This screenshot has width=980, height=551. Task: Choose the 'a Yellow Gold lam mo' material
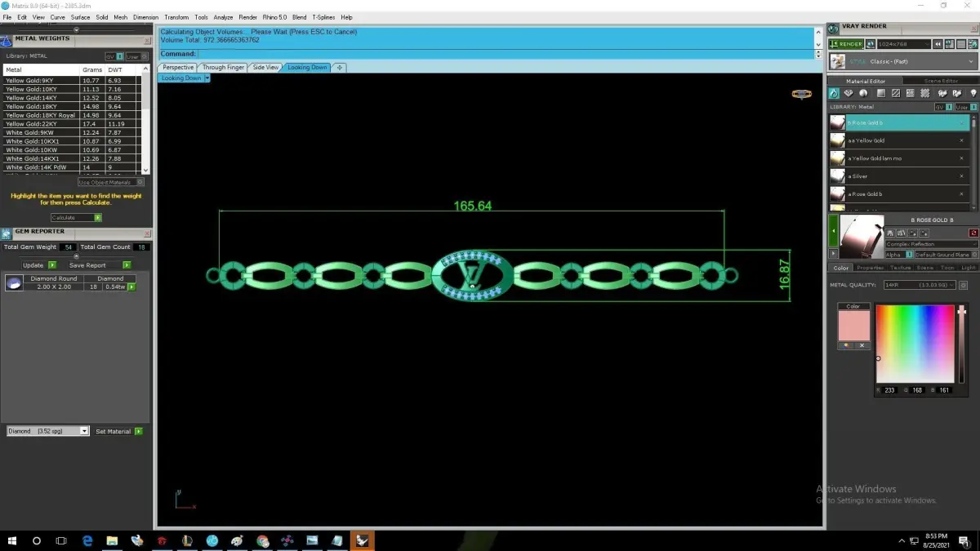coord(900,158)
